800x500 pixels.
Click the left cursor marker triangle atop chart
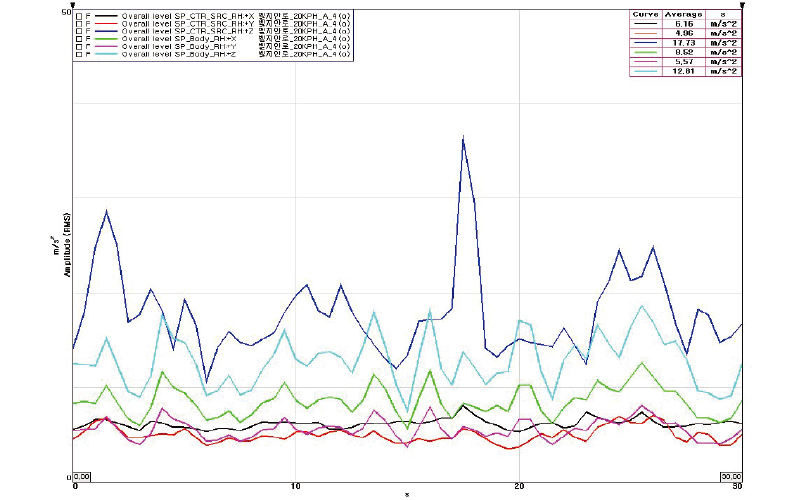[x=74, y=6]
